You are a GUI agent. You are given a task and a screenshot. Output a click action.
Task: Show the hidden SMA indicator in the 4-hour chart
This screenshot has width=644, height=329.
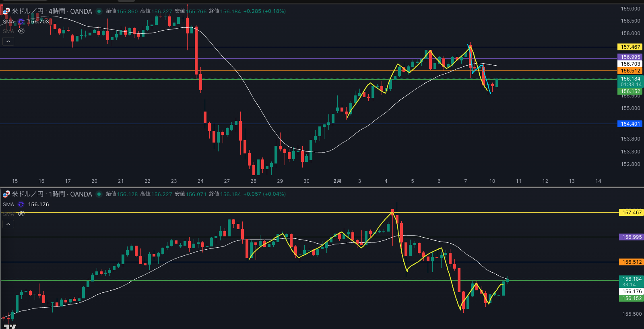pyautogui.click(x=21, y=31)
